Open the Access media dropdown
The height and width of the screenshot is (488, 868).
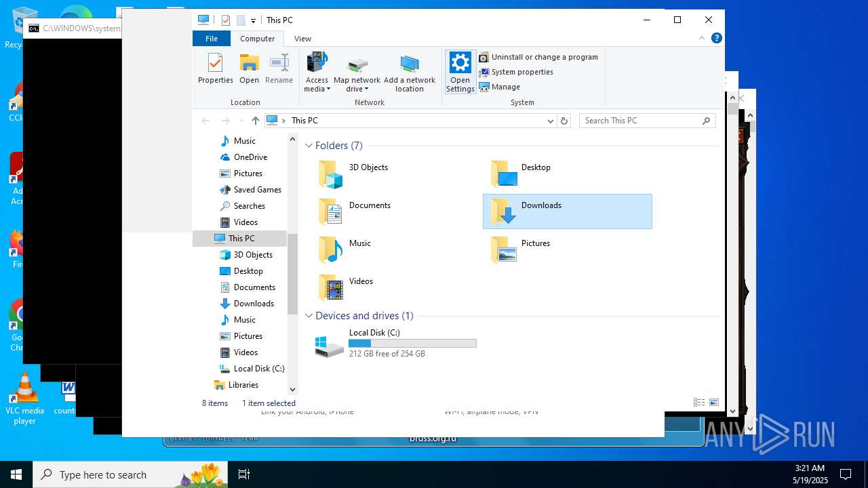[317, 73]
